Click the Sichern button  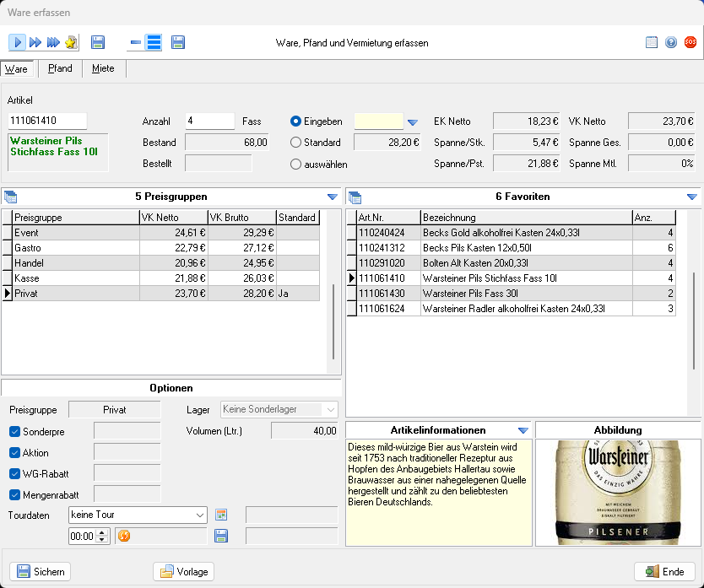41,571
